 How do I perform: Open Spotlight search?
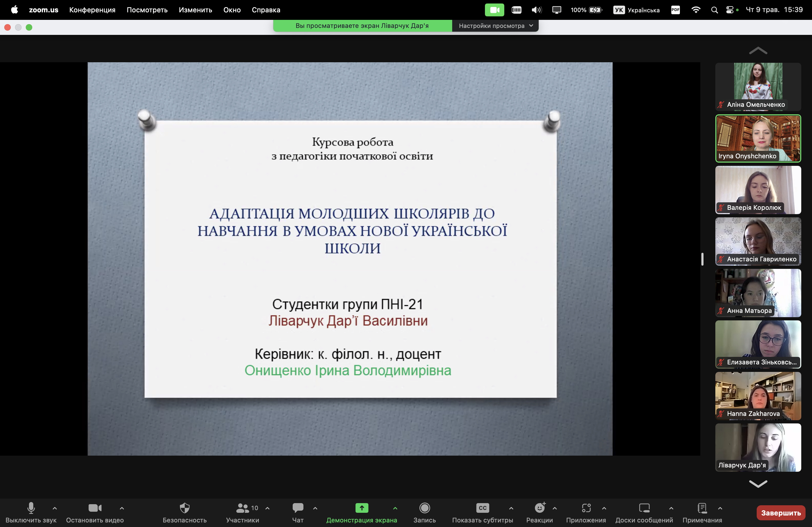pos(715,10)
